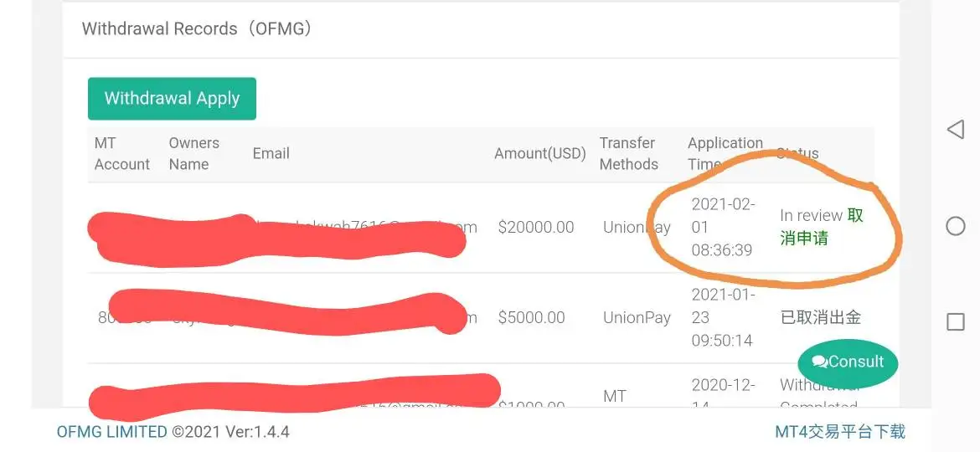The image size is (980, 452).
Task: Click the Withdrawal Apply button
Action: (x=172, y=99)
